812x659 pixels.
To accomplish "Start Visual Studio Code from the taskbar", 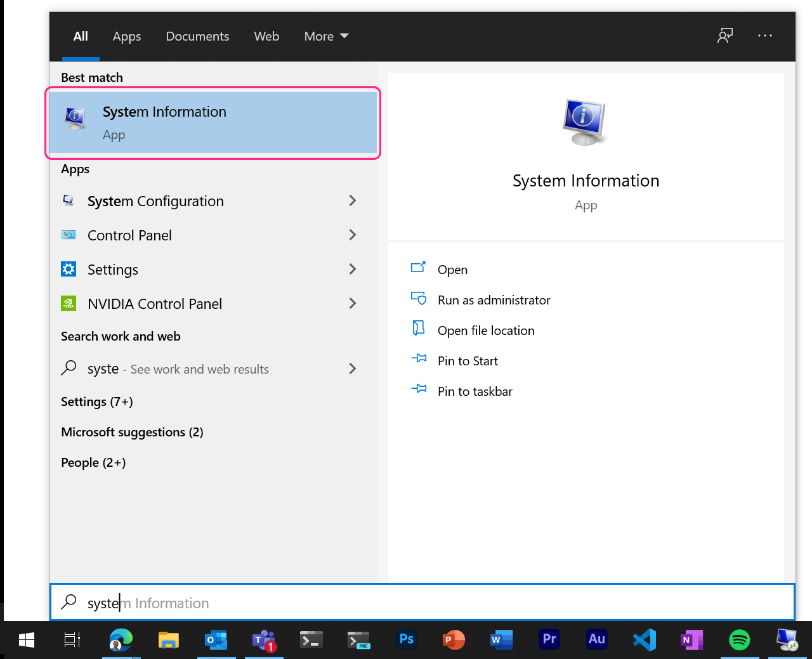I will click(644, 640).
